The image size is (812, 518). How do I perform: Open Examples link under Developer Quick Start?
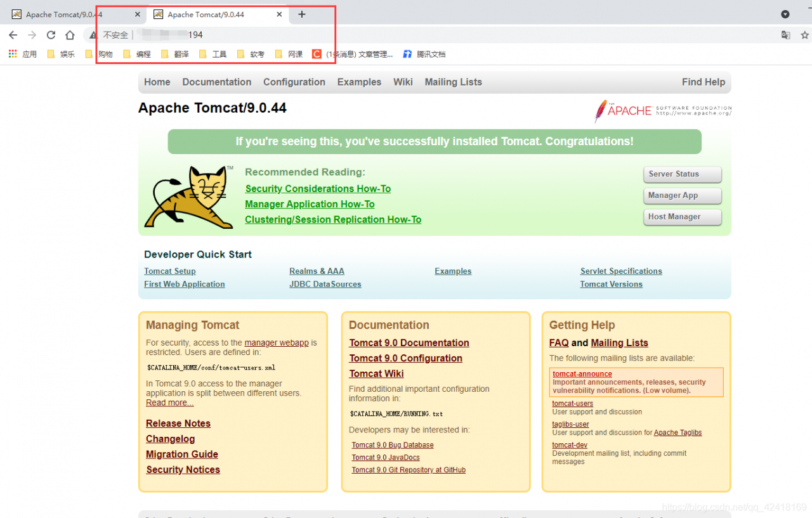point(453,271)
